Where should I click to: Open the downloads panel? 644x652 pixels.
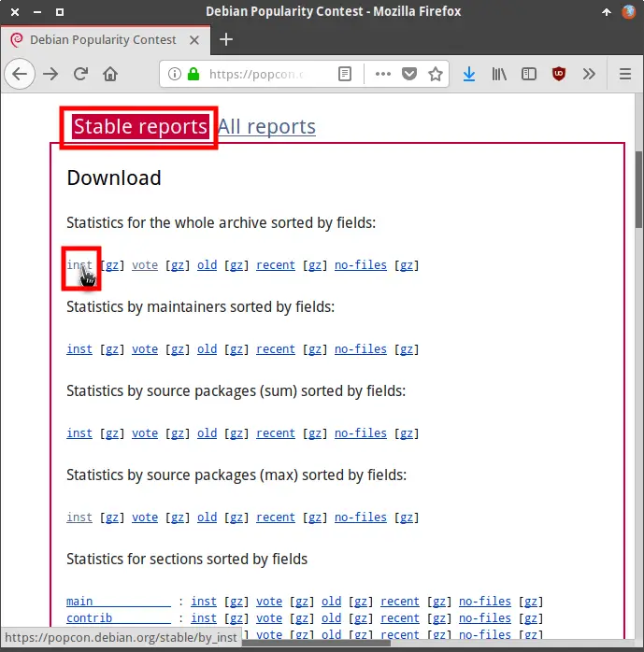469,75
